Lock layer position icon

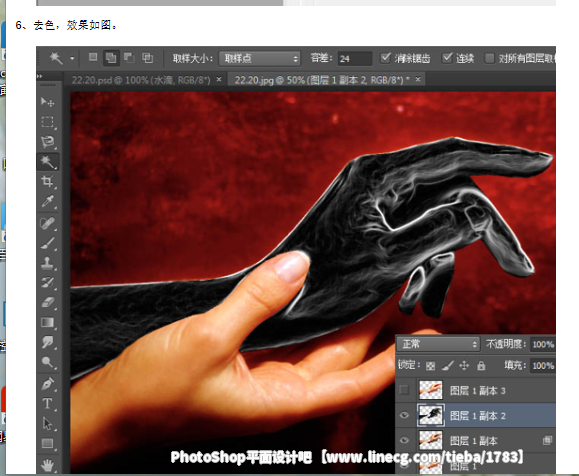(464, 366)
